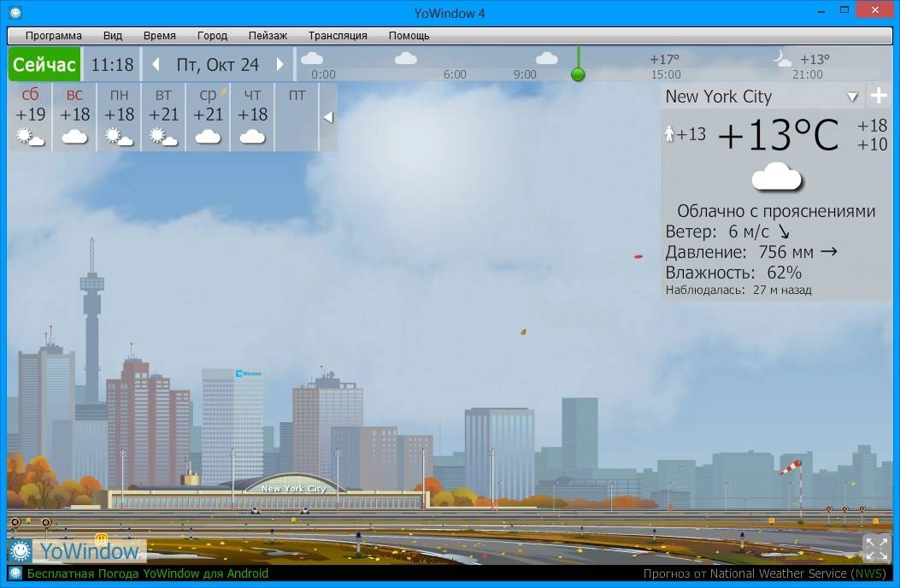Click the cloud icon under чт
The image size is (900, 588).
252,138
